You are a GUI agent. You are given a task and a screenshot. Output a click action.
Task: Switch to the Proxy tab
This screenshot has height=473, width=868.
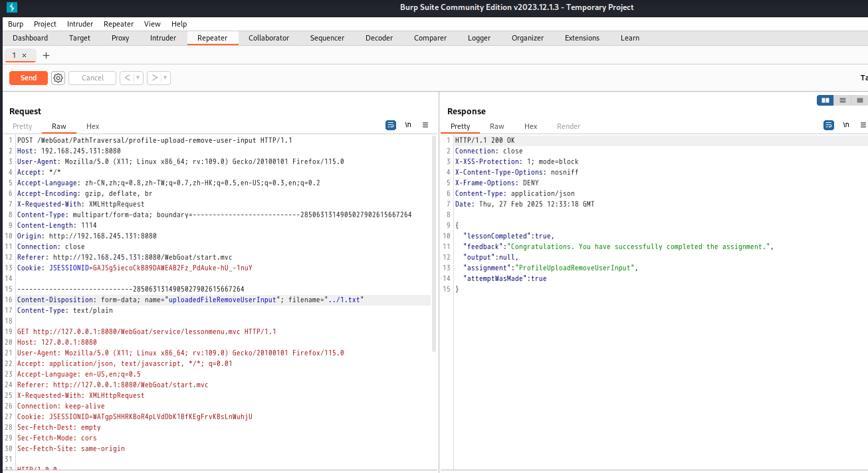tap(120, 38)
